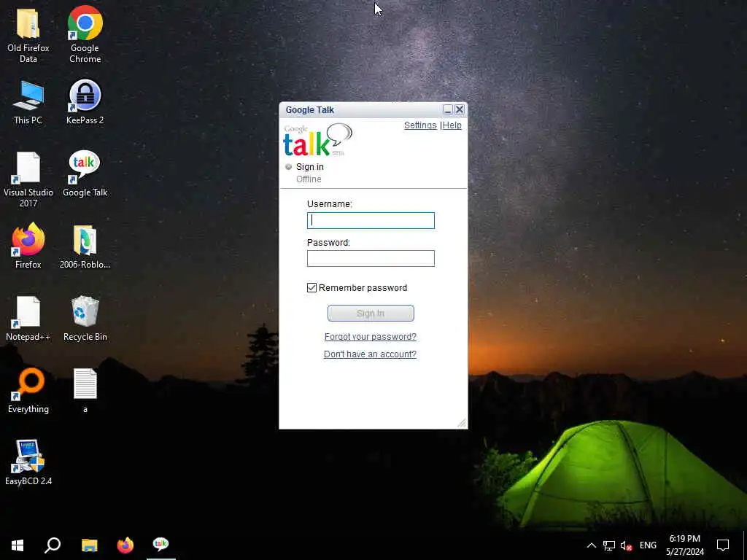Click the Google Talk window resize grip
Screen dimensions: 747x560
coord(462,423)
